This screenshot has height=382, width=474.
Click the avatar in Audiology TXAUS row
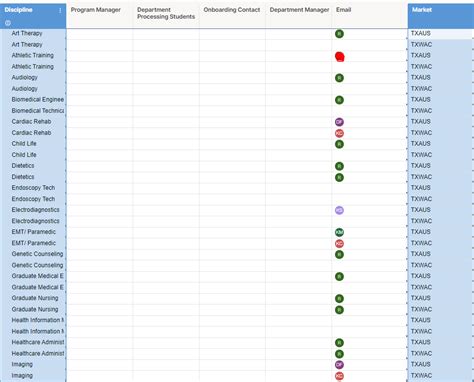339,78
